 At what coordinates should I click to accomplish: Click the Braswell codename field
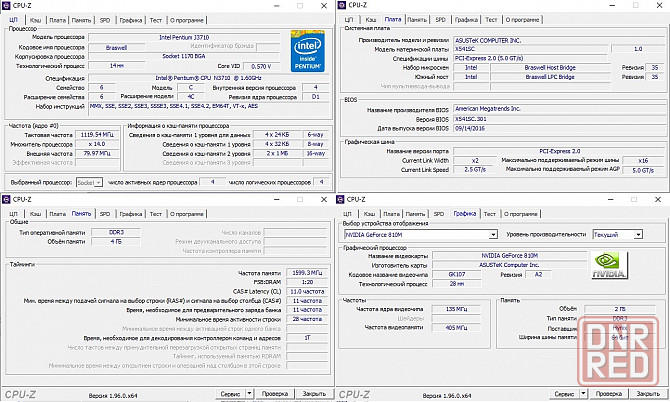[116, 47]
